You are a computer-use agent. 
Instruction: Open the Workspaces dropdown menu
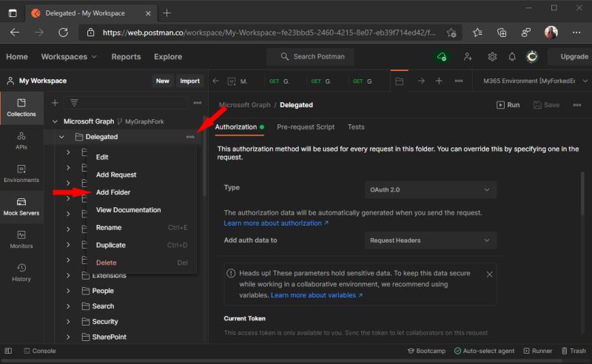(69, 57)
